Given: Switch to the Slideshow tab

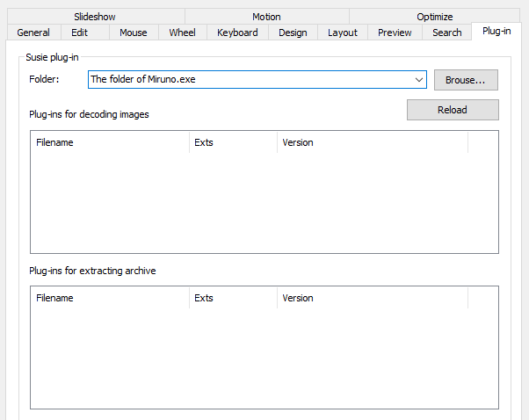Looking at the screenshot, I should pyautogui.click(x=94, y=17).
